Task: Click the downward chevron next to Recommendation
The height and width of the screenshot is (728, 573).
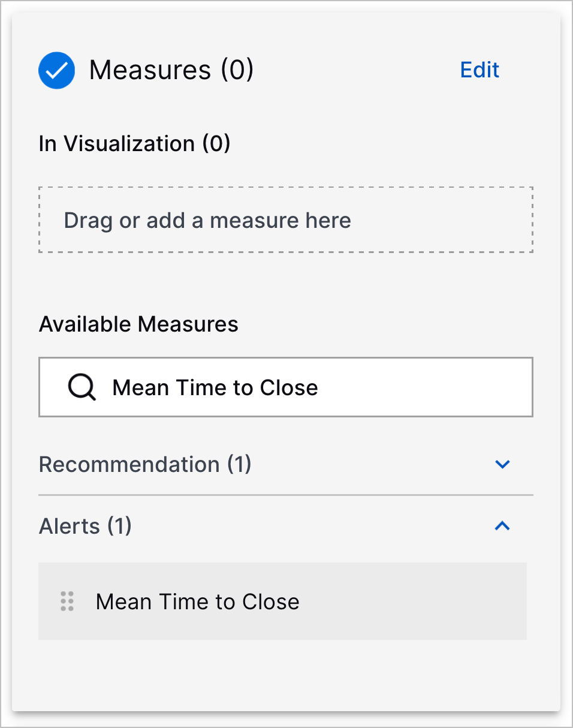Action: pyautogui.click(x=503, y=464)
